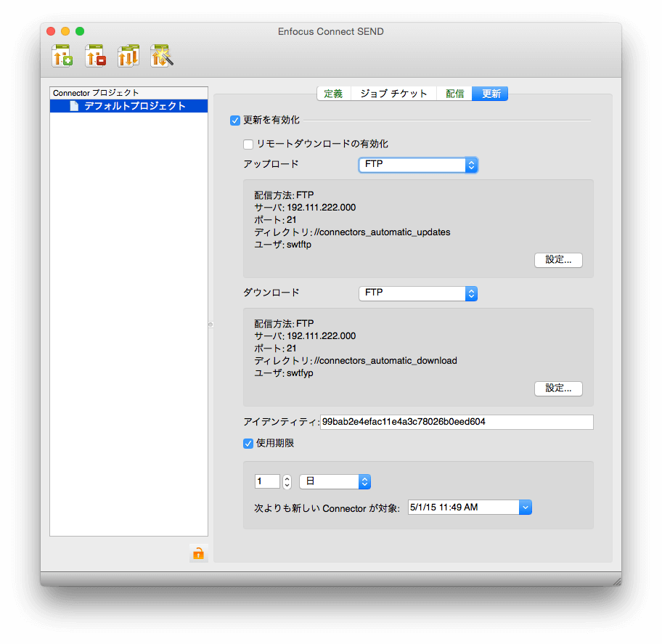The height and width of the screenshot is (644, 662).
Task: Click the Connector プロジェクト column header
Action: 128,93
